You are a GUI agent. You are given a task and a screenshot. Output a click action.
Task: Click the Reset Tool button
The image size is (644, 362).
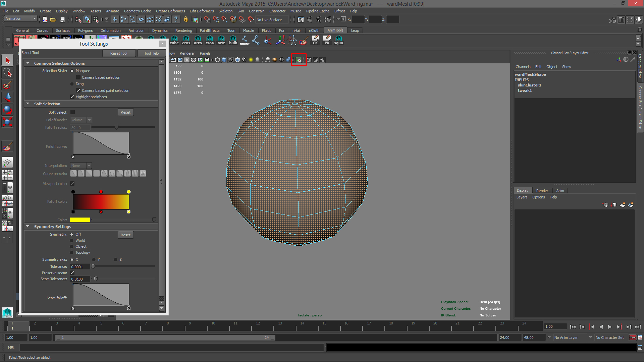coord(119,53)
